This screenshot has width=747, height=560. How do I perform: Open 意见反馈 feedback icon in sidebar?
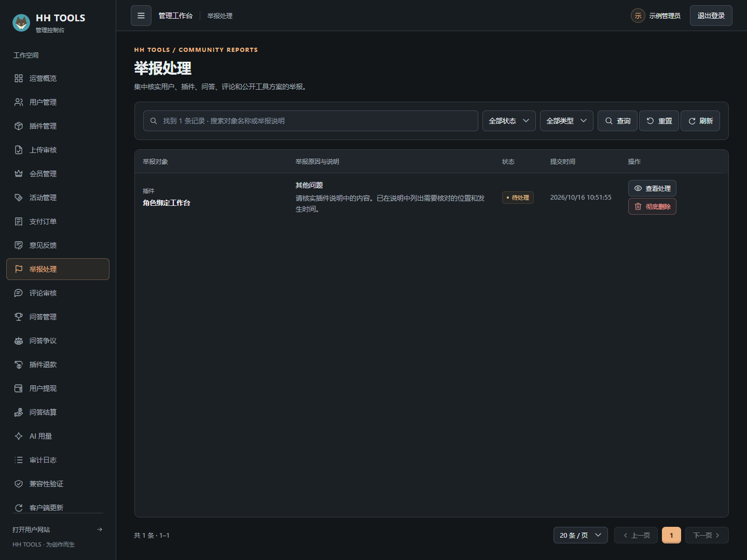click(x=19, y=245)
